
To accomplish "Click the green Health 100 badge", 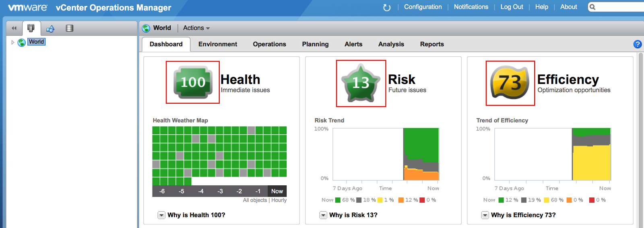I will (193, 82).
